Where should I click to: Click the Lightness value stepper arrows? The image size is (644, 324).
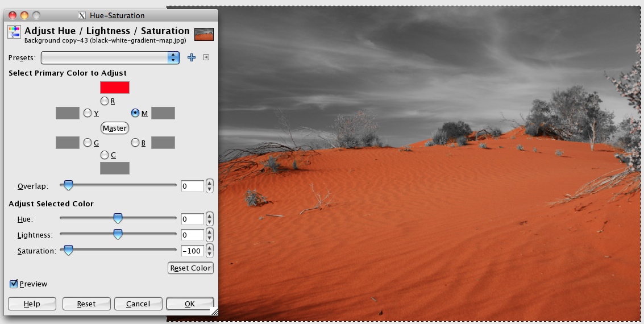pos(210,235)
